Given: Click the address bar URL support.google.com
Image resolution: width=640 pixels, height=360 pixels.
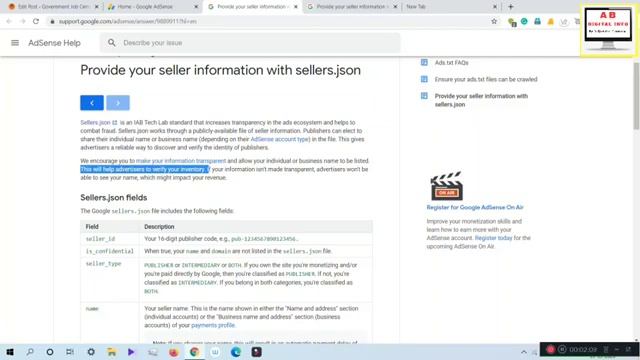Looking at the screenshot, I should [x=127, y=21].
